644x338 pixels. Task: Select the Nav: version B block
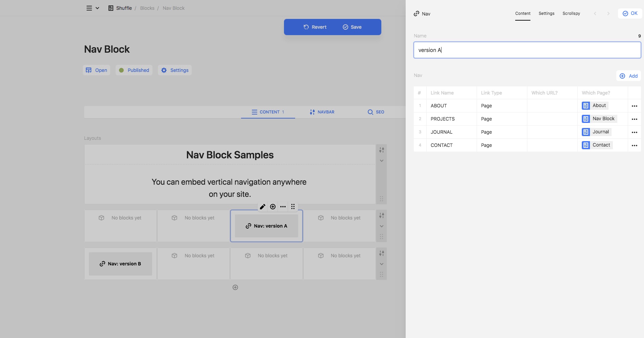(120, 264)
